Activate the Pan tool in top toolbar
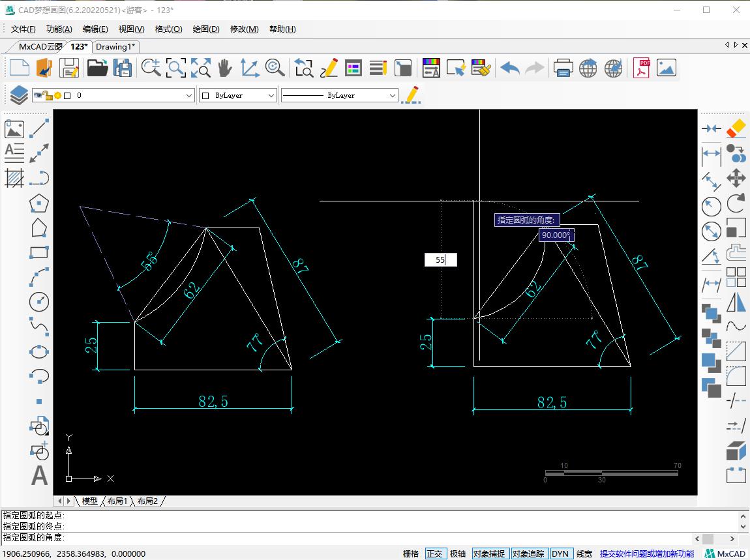This screenshot has height=560, width=750. pyautogui.click(x=225, y=68)
